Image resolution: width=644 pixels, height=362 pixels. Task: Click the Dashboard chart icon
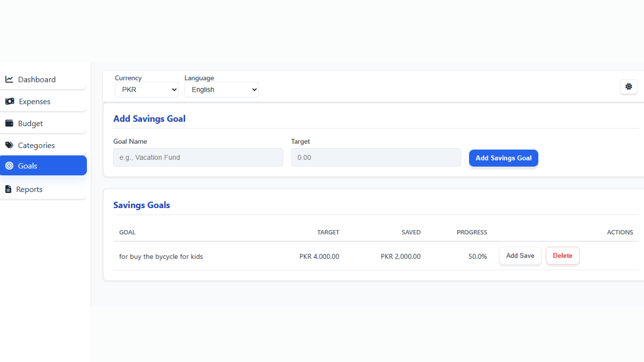click(x=10, y=79)
